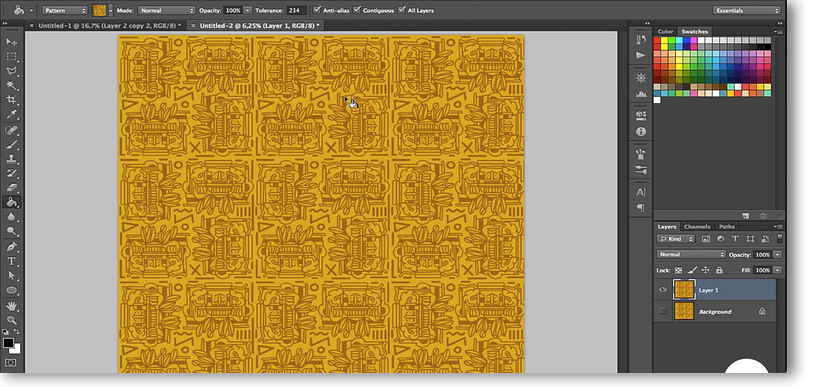Select the Background layer thumbnail
The image size is (820, 387).
point(684,311)
